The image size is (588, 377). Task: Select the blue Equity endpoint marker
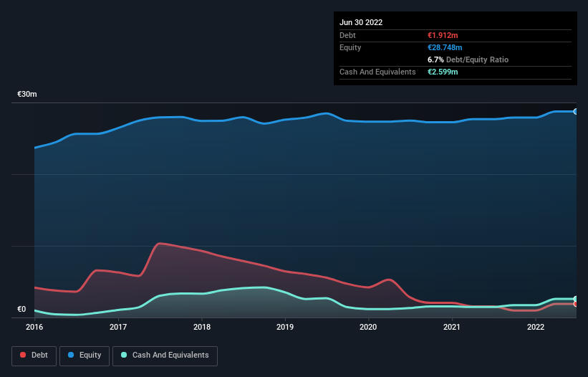point(576,111)
